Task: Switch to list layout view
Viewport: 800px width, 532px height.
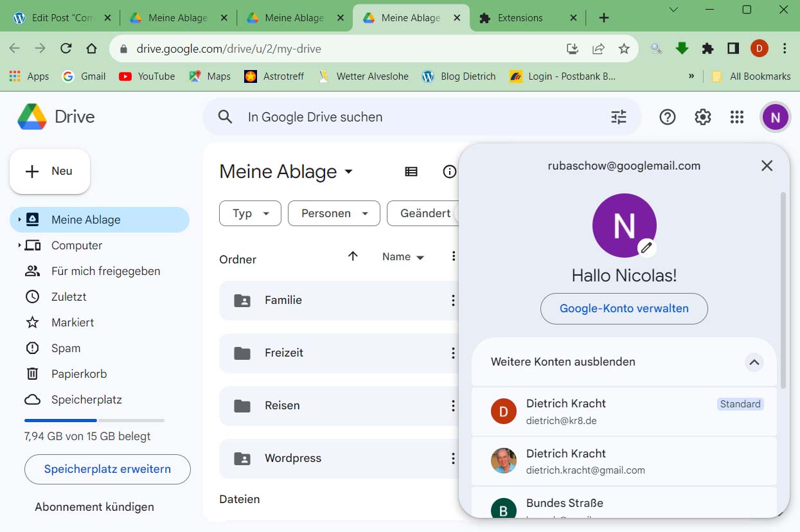Action: point(411,172)
